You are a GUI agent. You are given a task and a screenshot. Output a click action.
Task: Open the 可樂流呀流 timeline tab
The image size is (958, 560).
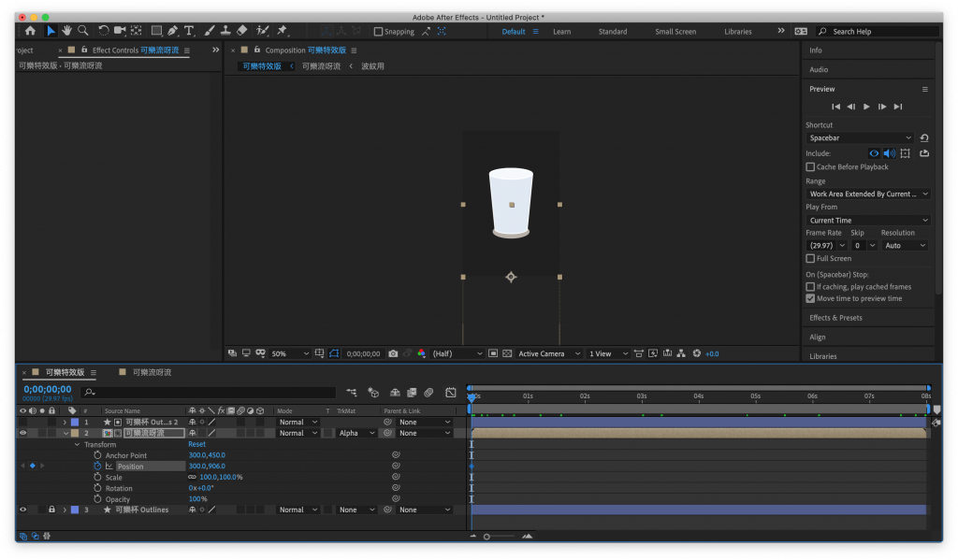tap(152, 372)
